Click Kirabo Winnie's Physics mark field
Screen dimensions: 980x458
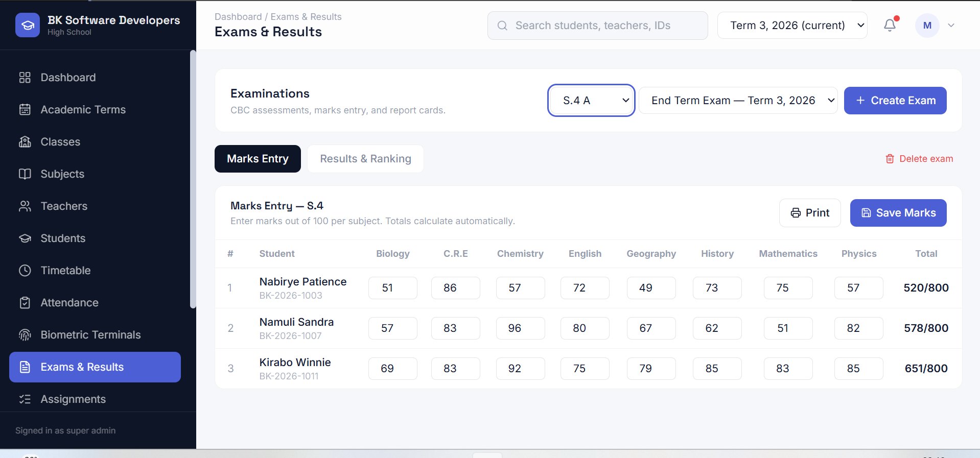[858, 369]
